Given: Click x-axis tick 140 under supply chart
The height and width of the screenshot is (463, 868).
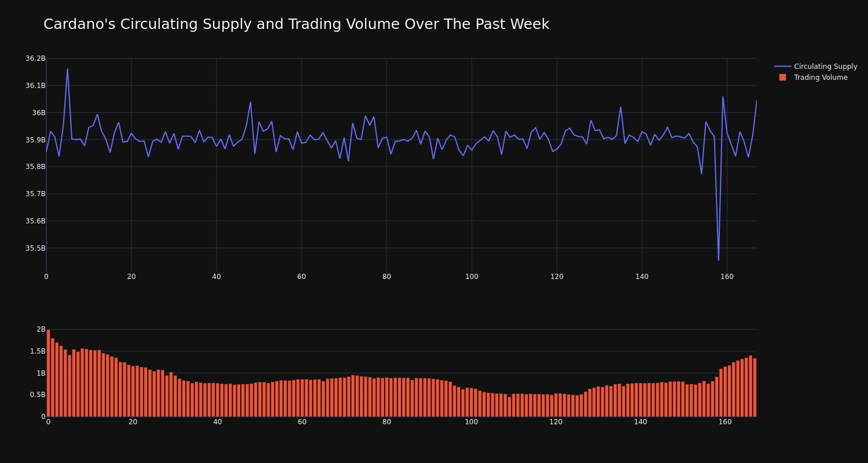Looking at the screenshot, I should (x=642, y=277).
